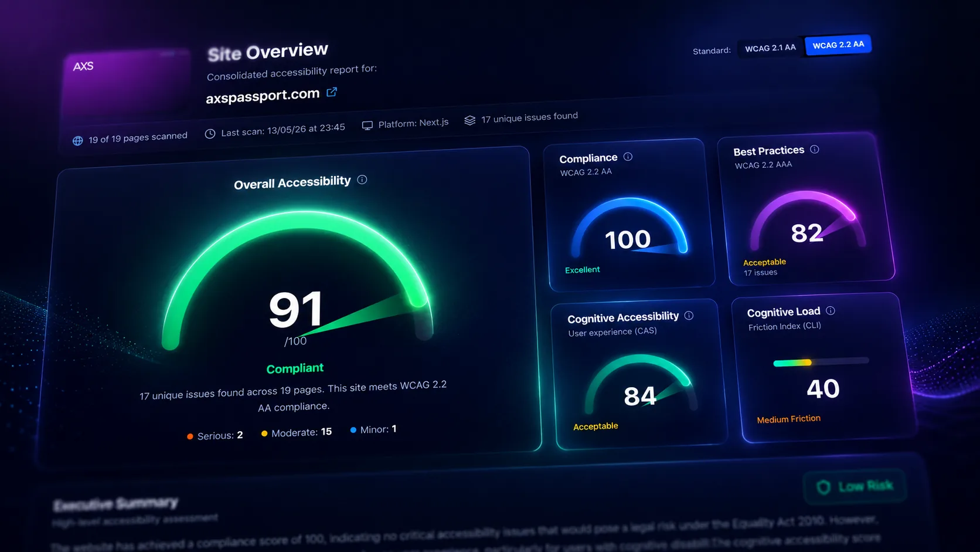This screenshot has height=552, width=980.
Task: Click the info icon next to Overall Accessibility
Action: (362, 180)
